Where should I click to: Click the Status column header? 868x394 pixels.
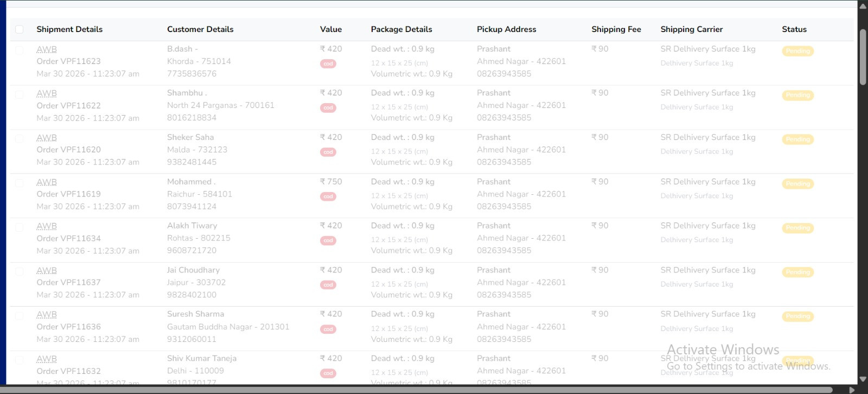(x=794, y=29)
